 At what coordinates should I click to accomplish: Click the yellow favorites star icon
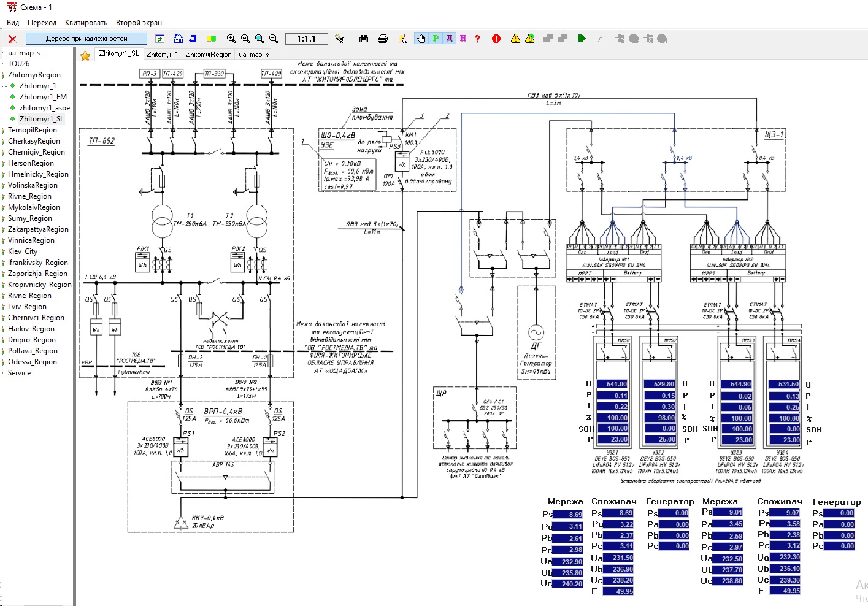pyautogui.click(x=85, y=56)
